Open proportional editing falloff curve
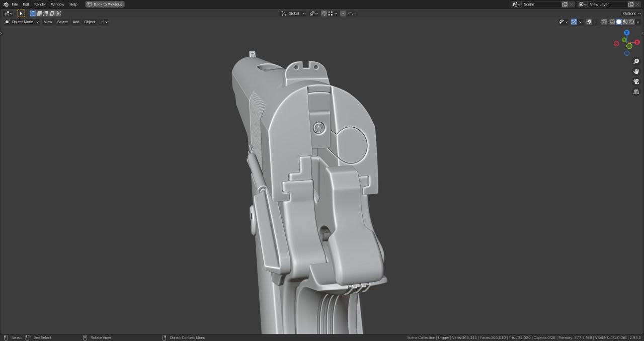This screenshot has height=341, width=644. (351, 14)
